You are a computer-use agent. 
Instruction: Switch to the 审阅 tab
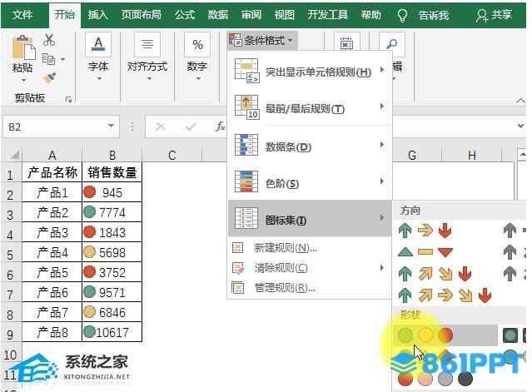click(x=251, y=15)
